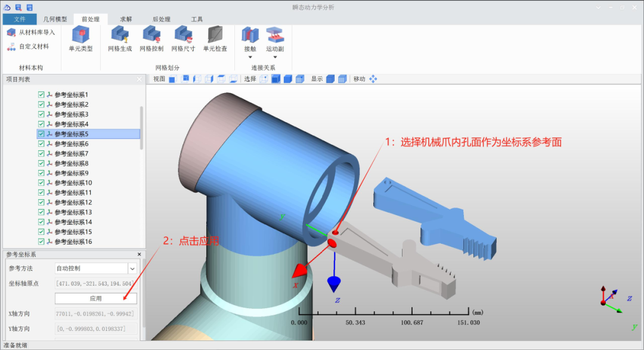Toggle the 参考坐标系7 checkbox
The width and height of the screenshot is (644, 350).
click(41, 153)
